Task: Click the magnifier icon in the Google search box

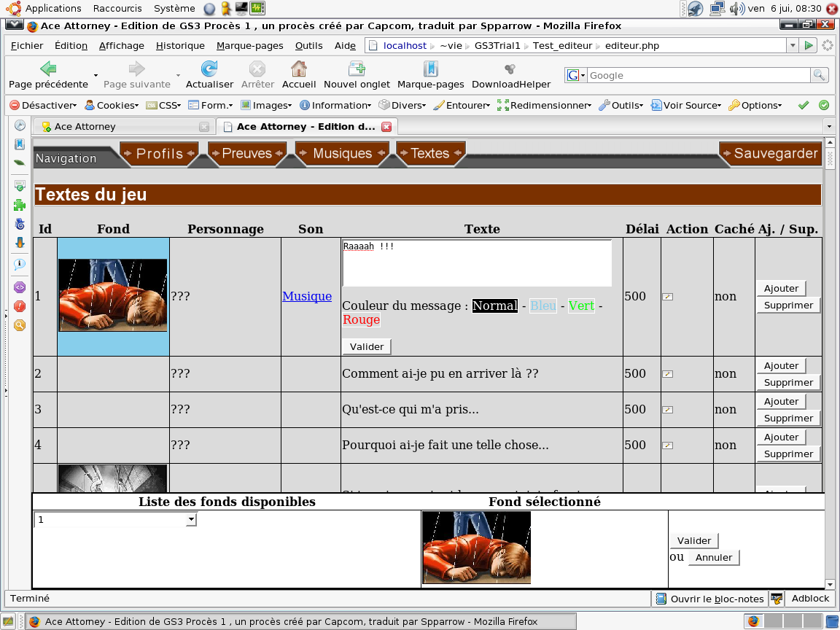Action: point(819,76)
